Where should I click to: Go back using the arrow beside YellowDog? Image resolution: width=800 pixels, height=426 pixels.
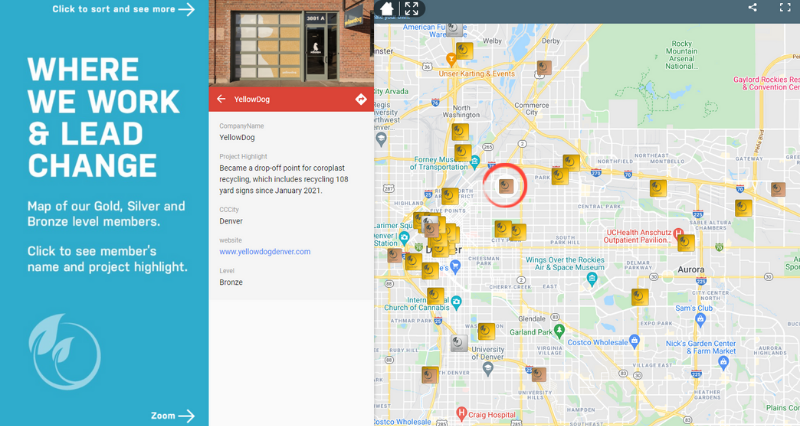point(221,99)
